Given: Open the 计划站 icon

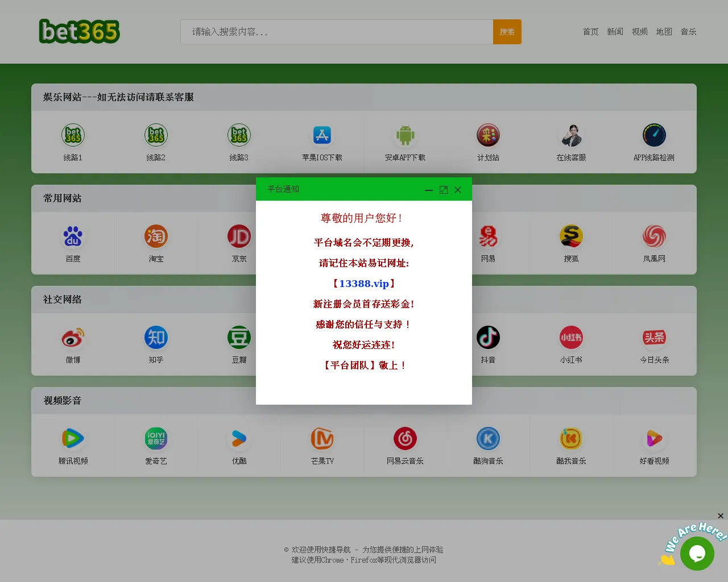Looking at the screenshot, I should point(488,135).
